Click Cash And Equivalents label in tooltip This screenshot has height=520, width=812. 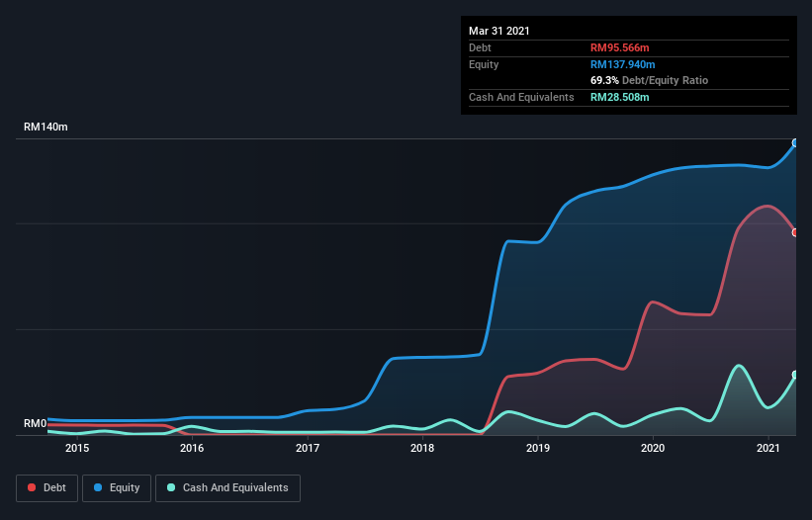tap(521, 97)
